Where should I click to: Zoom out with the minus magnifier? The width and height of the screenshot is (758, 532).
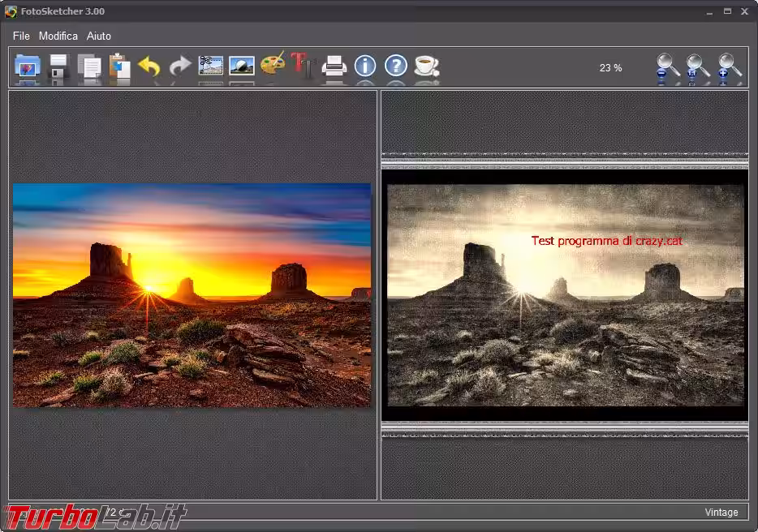[x=668, y=66]
